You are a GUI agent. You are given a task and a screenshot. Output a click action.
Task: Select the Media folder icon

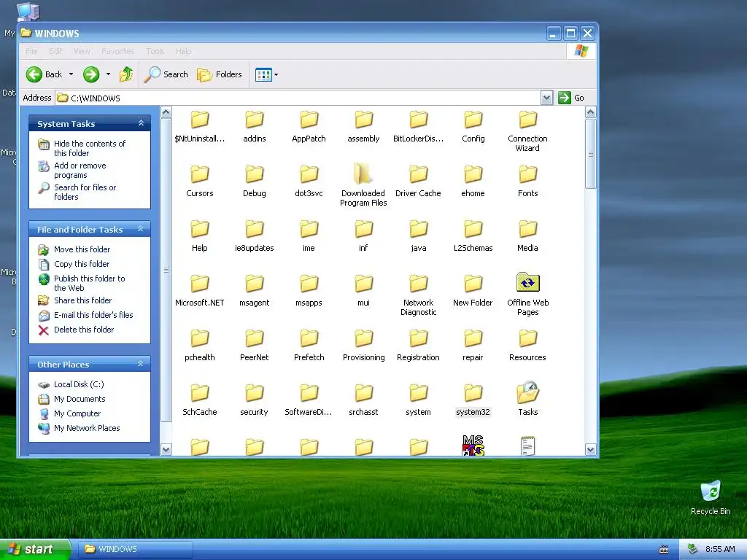[x=528, y=229]
